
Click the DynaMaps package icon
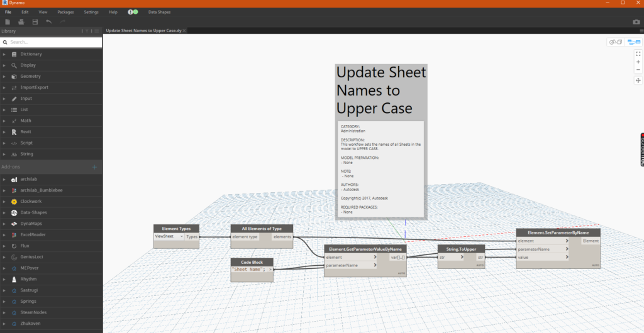14,224
